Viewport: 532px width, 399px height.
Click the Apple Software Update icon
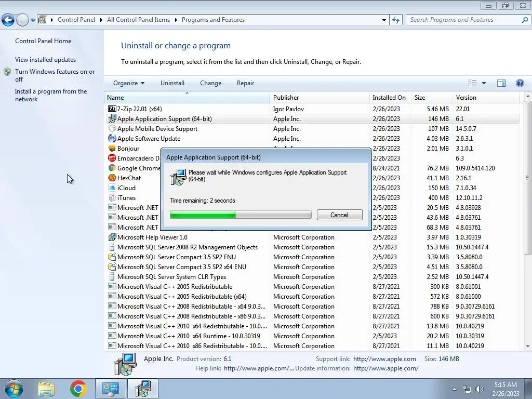pos(112,138)
